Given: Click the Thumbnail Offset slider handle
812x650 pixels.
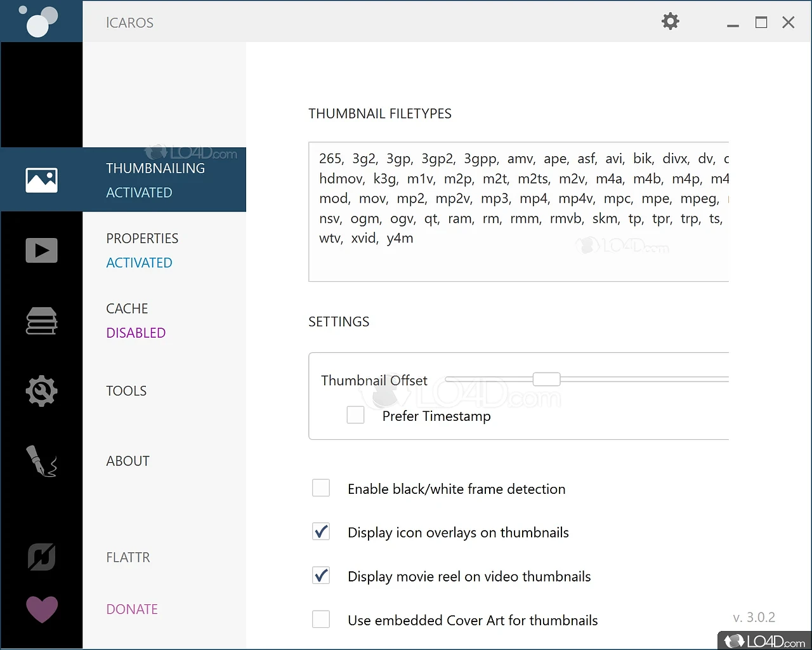Looking at the screenshot, I should coord(546,380).
